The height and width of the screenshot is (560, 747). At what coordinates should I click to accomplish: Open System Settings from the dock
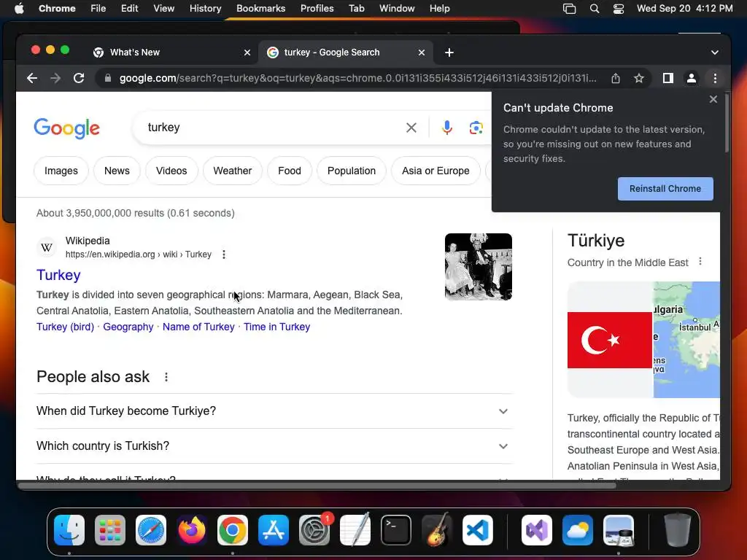314,530
